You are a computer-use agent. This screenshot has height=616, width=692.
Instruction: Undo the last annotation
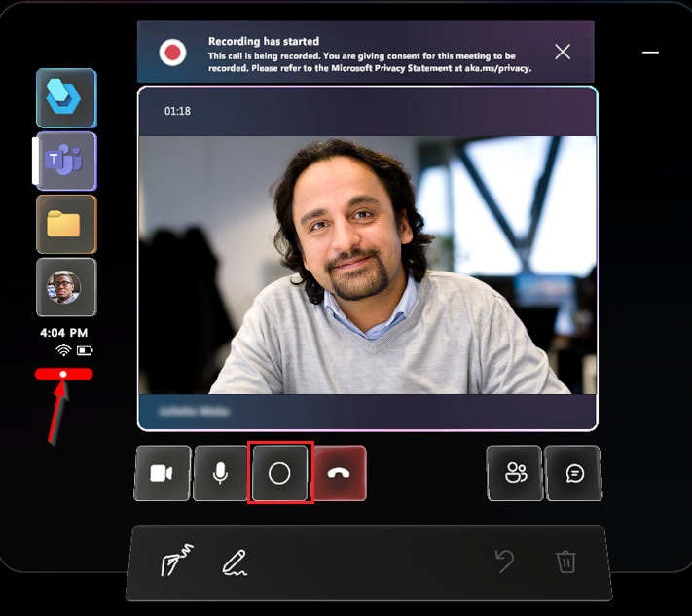[x=505, y=562]
